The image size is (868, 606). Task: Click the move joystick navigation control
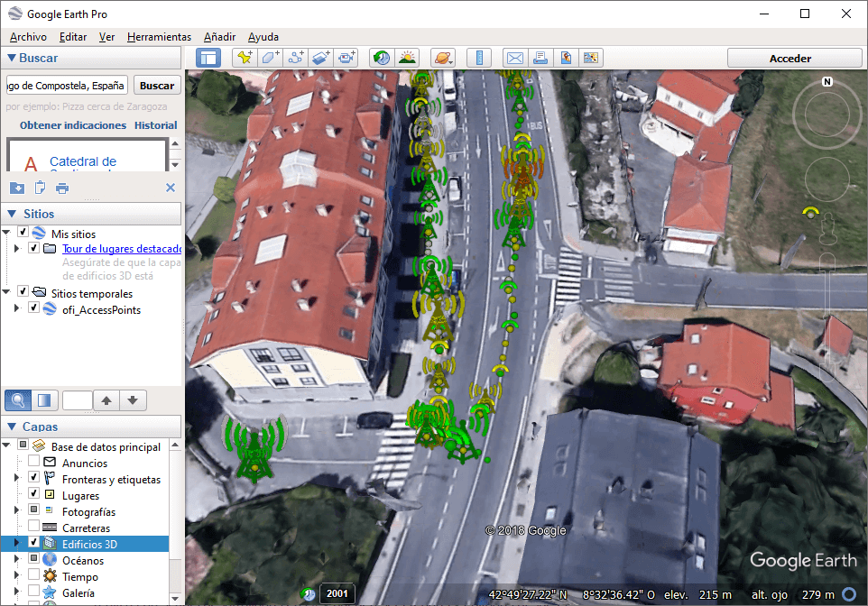827,179
